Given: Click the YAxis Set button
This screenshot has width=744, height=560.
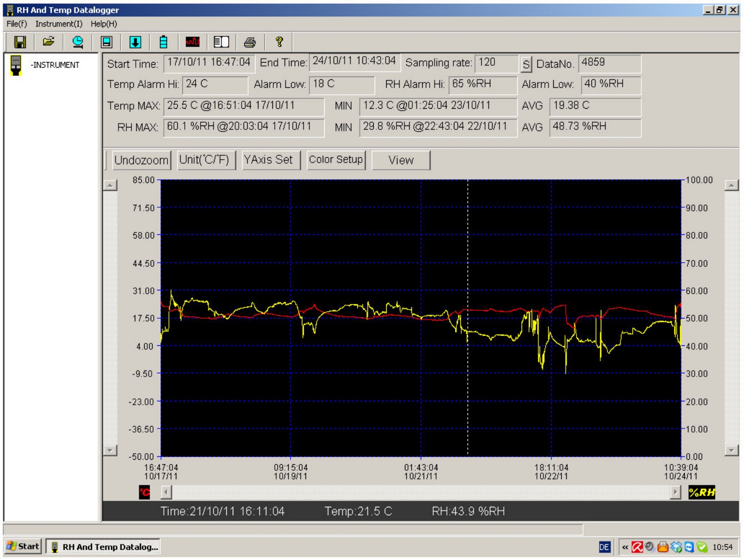Looking at the screenshot, I should click(271, 160).
